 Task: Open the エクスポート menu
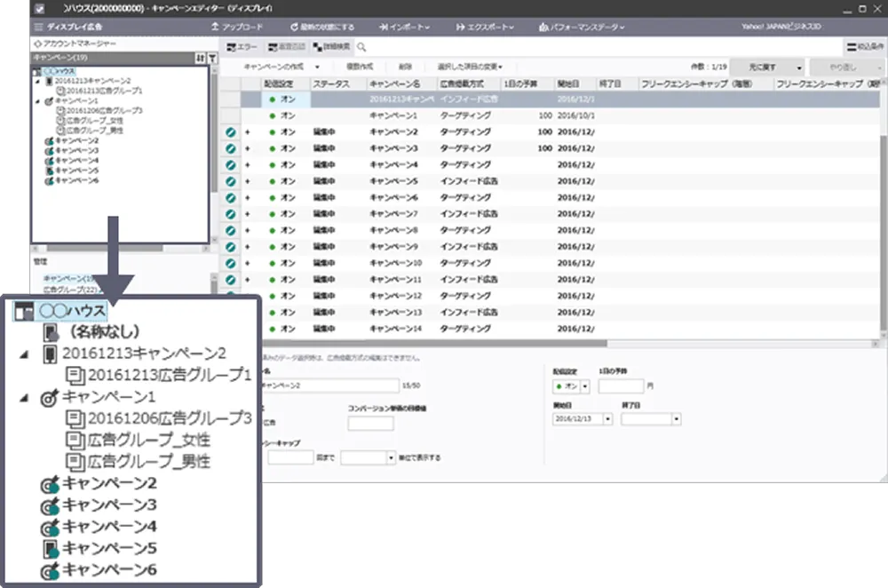click(x=486, y=27)
